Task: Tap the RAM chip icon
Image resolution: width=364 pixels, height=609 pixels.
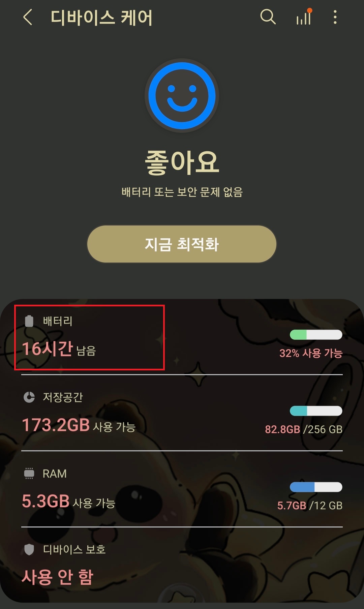Action: pyautogui.click(x=29, y=473)
